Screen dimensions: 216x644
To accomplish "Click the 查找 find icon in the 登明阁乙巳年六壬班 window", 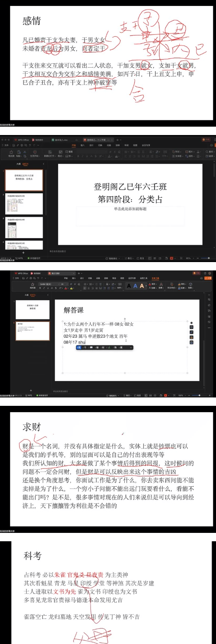I will pos(209,151).
